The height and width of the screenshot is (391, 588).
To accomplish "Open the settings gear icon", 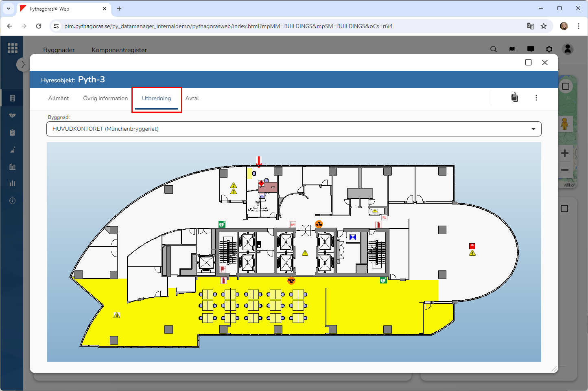I will pyautogui.click(x=549, y=49).
